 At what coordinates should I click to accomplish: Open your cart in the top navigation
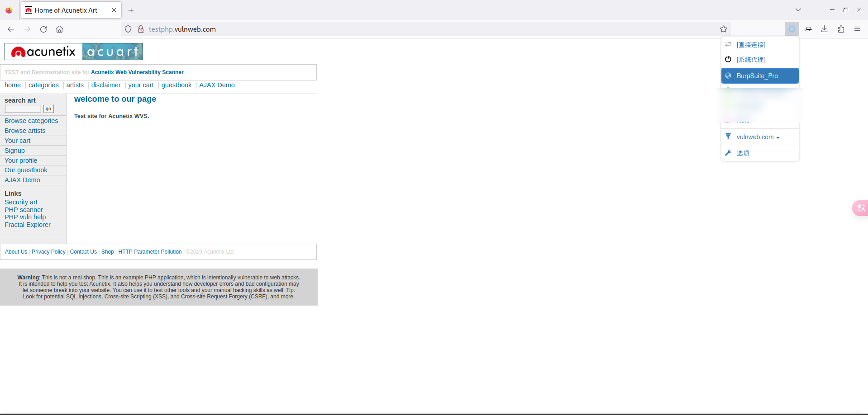point(141,85)
